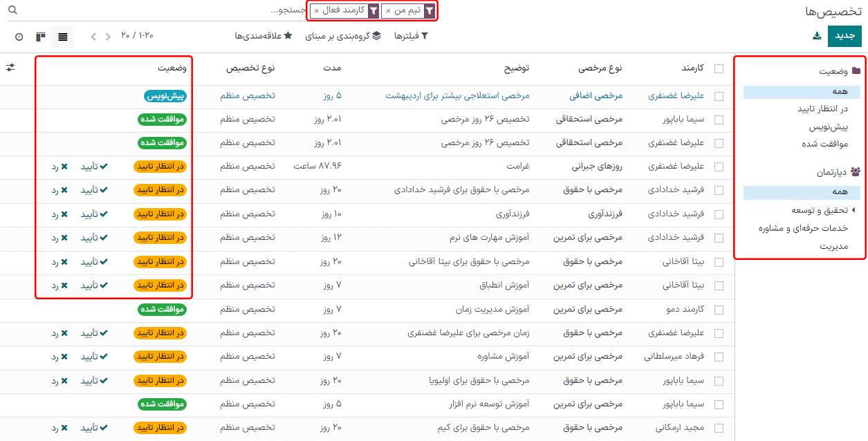Open the گروه‌بندی بر مبنای dropdown
Screen dimensions: 868x441
tap(342, 36)
